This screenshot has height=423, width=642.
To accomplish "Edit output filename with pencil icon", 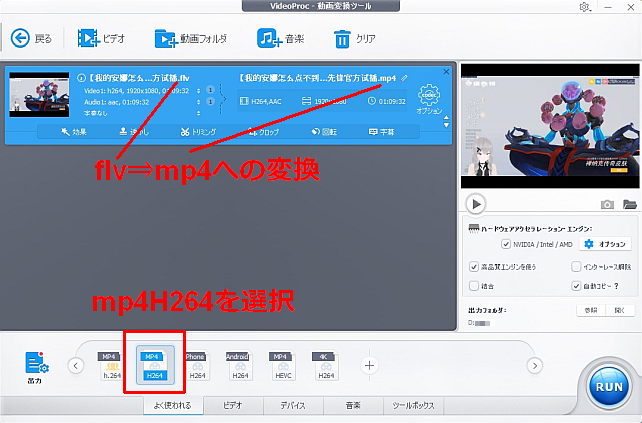I will tap(404, 78).
